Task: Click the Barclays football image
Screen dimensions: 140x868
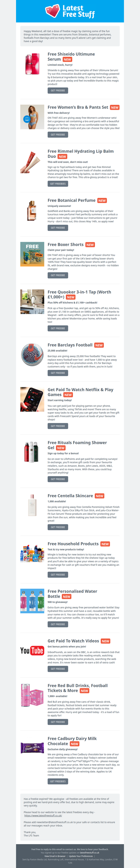Action: [x=32, y=355]
